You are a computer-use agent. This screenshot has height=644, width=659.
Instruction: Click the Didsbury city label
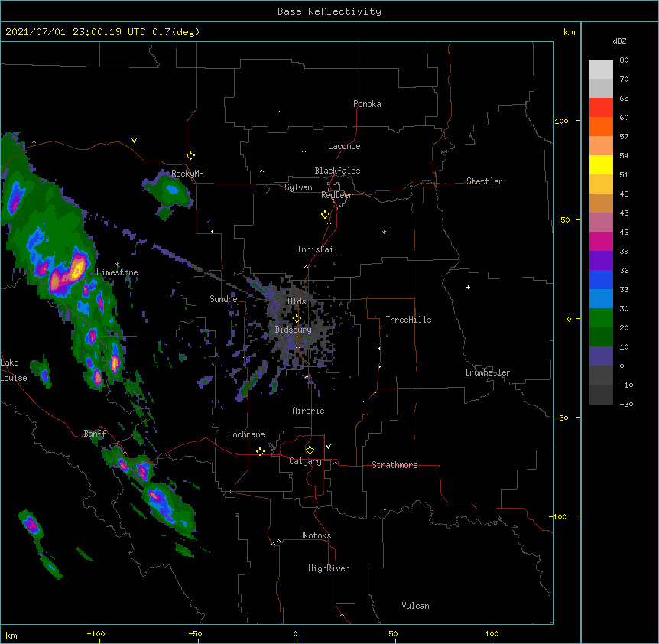coord(294,330)
